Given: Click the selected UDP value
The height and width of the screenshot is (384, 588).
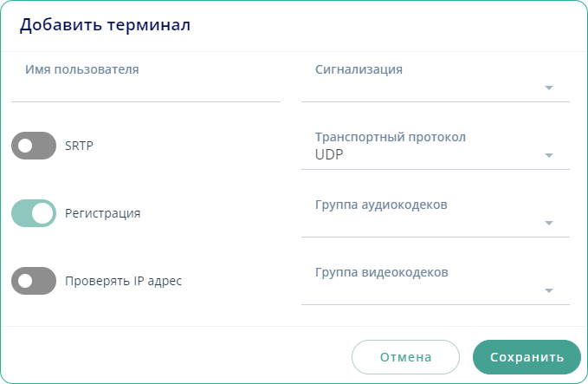Looking at the screenshot, I should click(329, 154).
